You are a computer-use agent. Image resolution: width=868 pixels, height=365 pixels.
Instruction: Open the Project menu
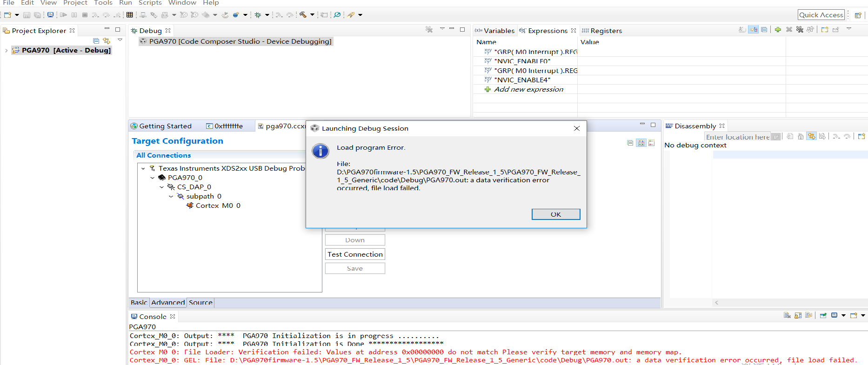point(75,3)
